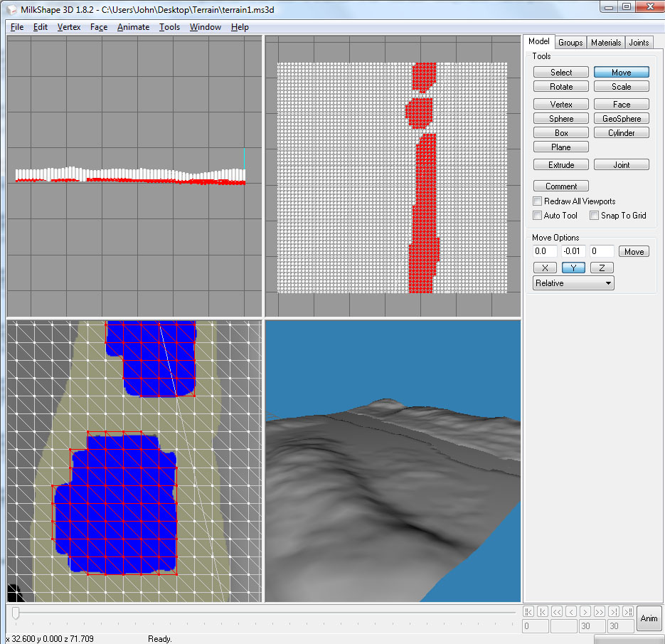Click the Comment button
Screen dimensions: 665x644
(561, 186)
